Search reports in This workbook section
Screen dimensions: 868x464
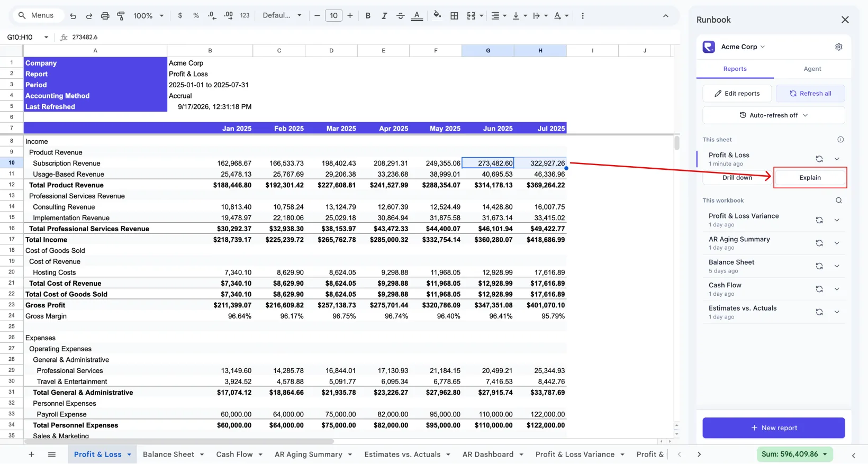point(839,201)
